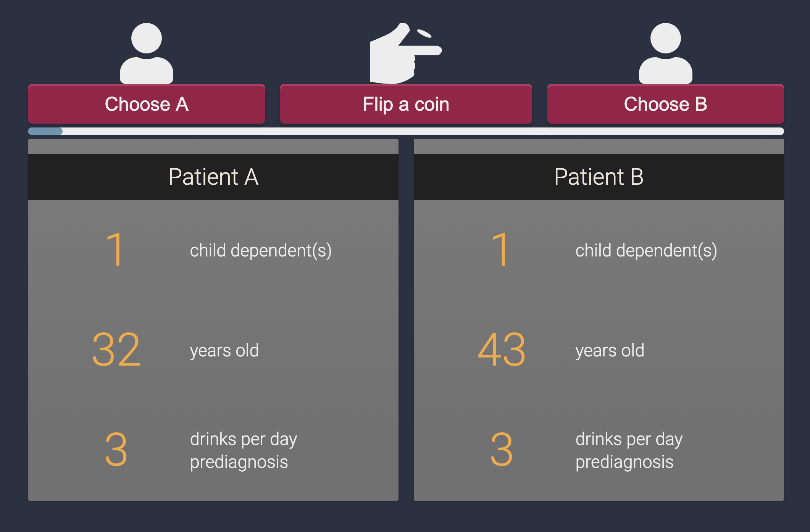This screenshot has width=810, height=532.
Task: Click the progress bar below the buttons
Action: pos(406,131)
